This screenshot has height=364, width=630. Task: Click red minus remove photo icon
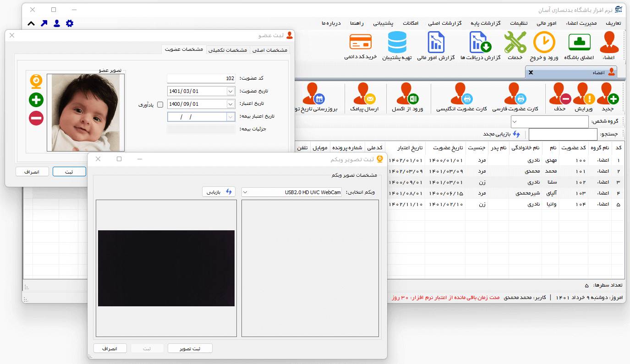coord(36,118)
